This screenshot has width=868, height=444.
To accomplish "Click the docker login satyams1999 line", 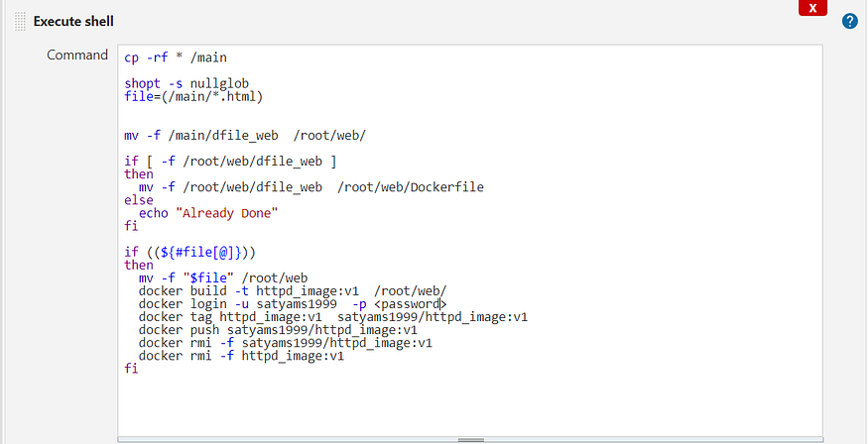I will tap(293, 304).
